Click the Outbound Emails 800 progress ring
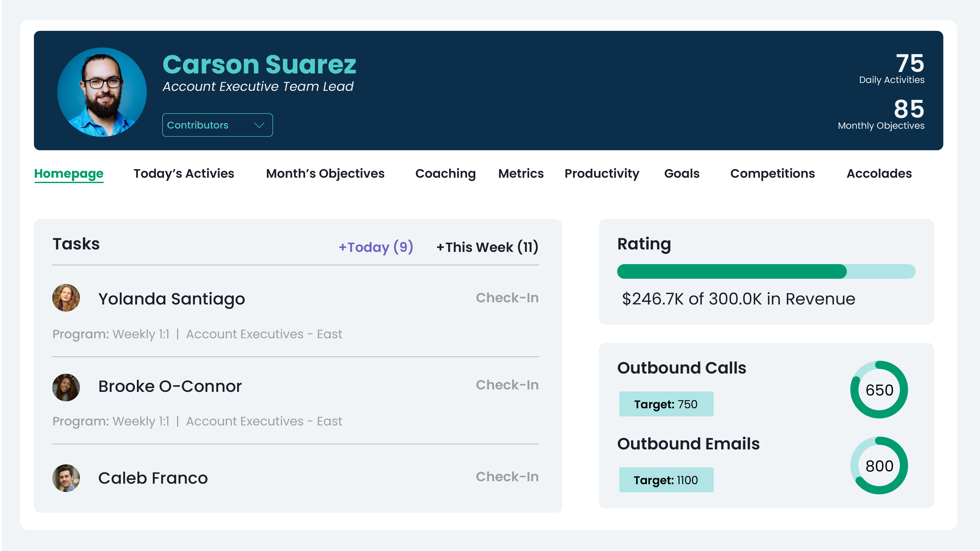980x551 pixels. point(879,465)
